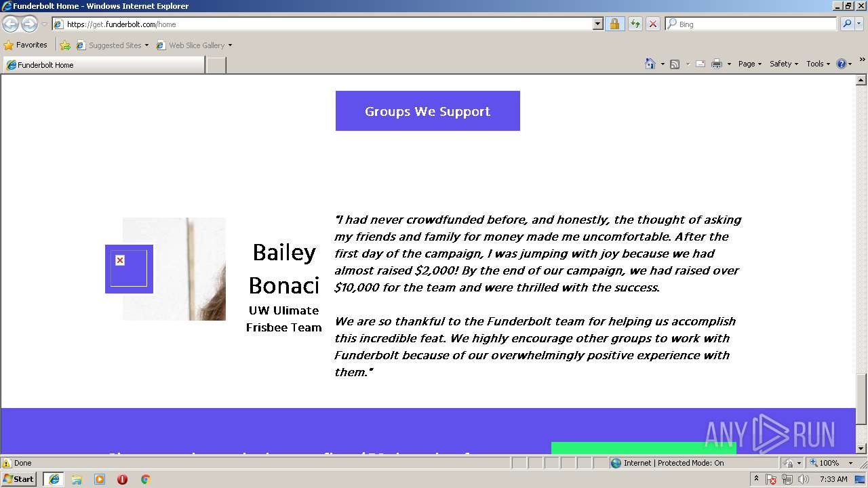Click the search magnifier button
The width and height of the screenshot is (868, 488).
846,24
